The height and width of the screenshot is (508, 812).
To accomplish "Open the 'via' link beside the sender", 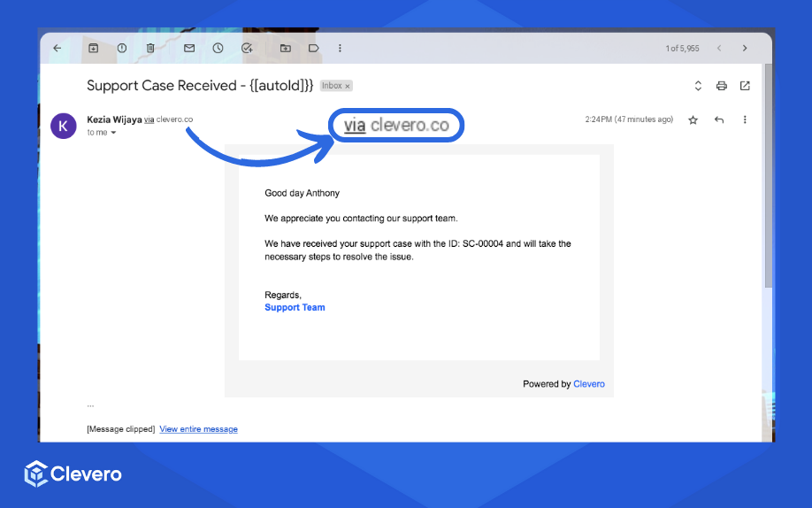I will coord(149,119).
